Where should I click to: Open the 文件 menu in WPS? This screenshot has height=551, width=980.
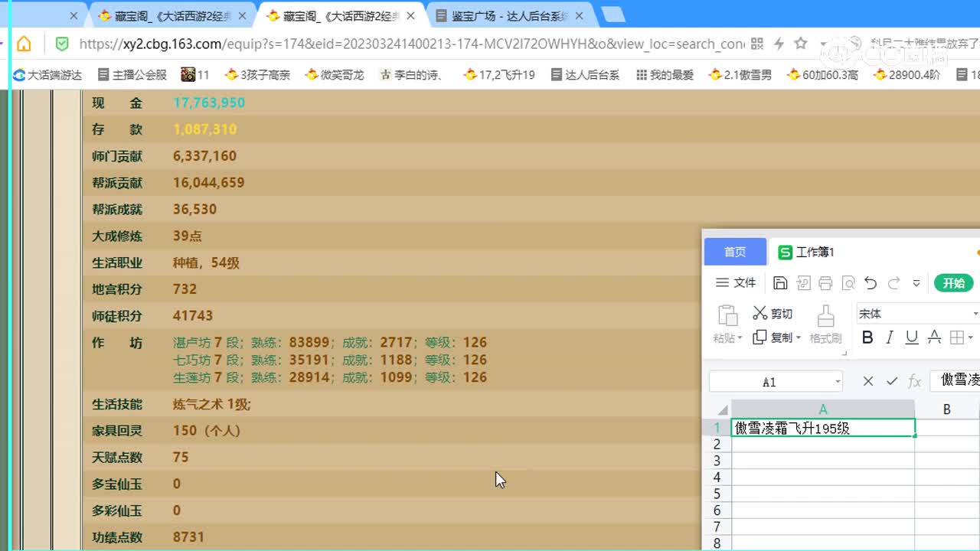click(736, 283)
